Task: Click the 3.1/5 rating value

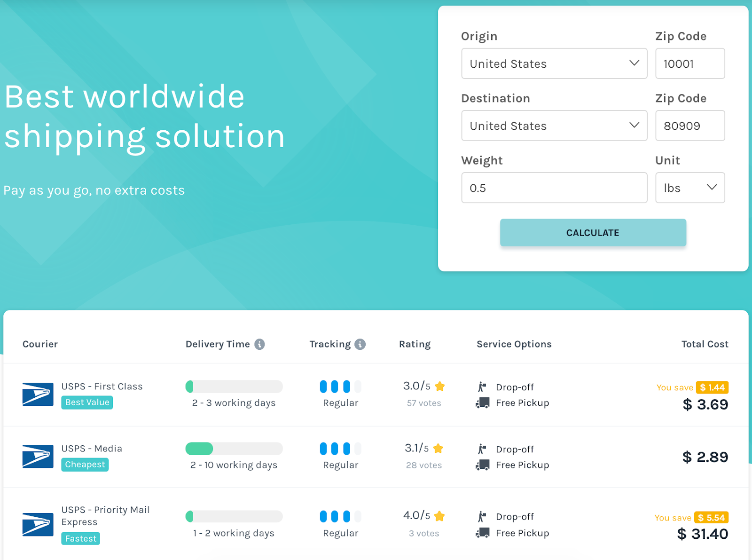Action: coord(417,448)
